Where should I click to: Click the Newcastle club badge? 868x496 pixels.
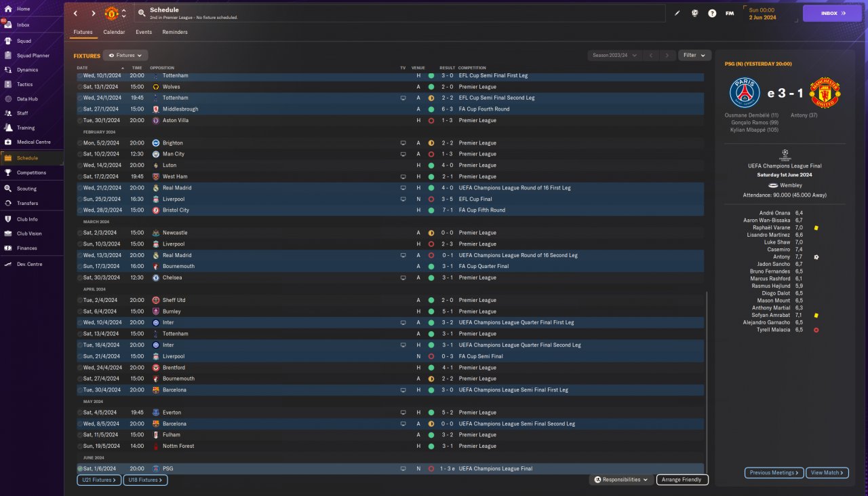[155, 233]
